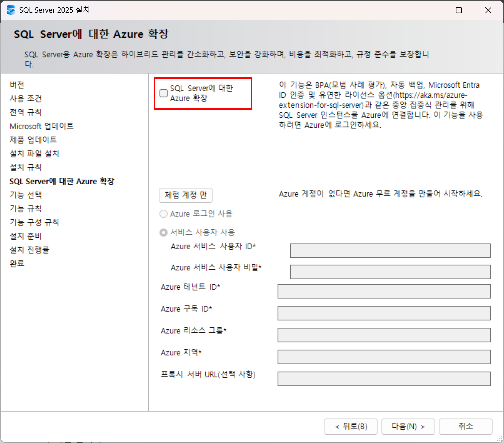This screenshot has height=443, width=504.
Task: Select the 설치 파일 설치 step
Action: 34,154
